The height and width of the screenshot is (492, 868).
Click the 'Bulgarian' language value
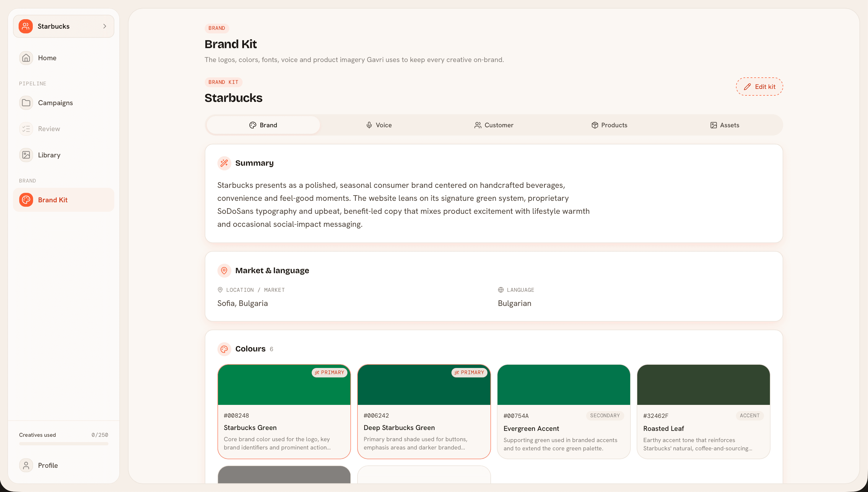(x=514, y=303)
